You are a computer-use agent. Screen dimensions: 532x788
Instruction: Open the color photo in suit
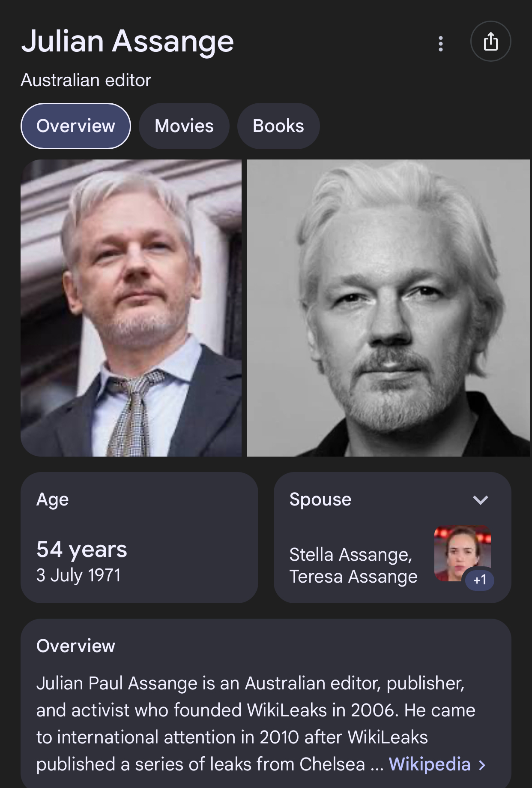pyautogui.click(x=131, y=308)
